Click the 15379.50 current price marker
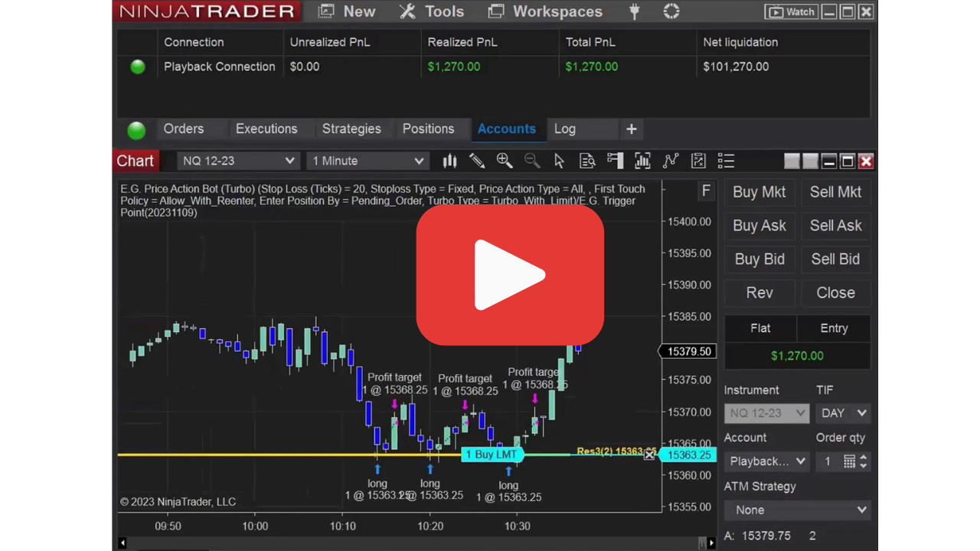980x551 pixels. tap(688, 351)
